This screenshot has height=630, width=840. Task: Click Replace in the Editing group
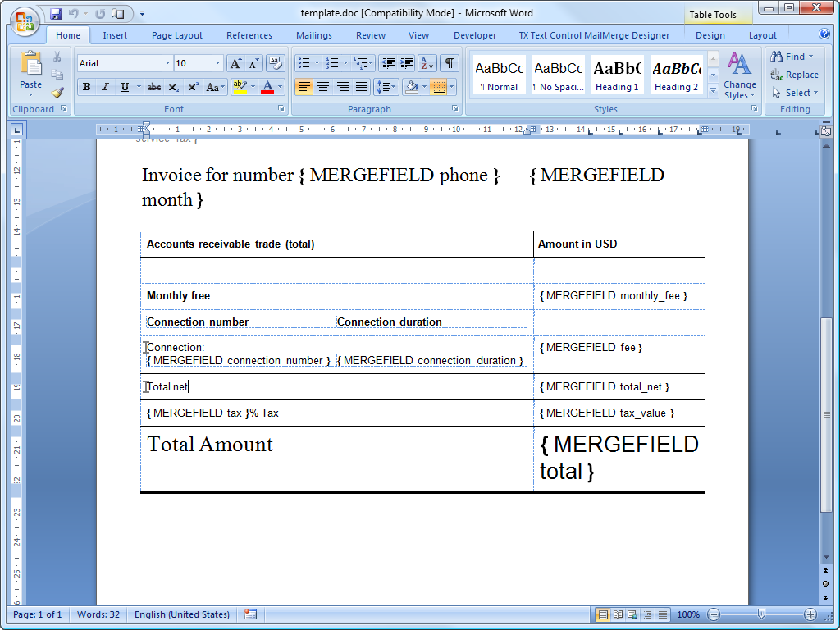pos(795,74)
